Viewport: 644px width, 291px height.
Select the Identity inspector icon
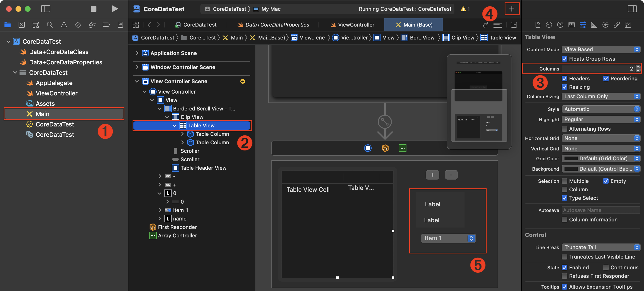click(572, 25)
